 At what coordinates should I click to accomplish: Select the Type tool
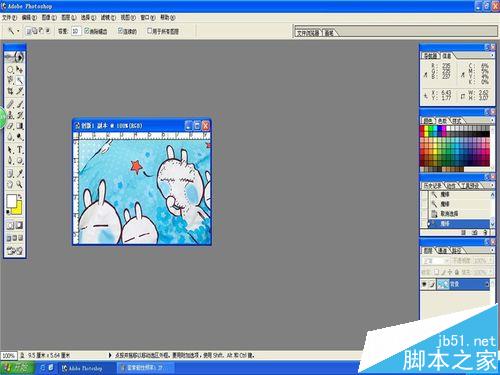tap(20, 150)
